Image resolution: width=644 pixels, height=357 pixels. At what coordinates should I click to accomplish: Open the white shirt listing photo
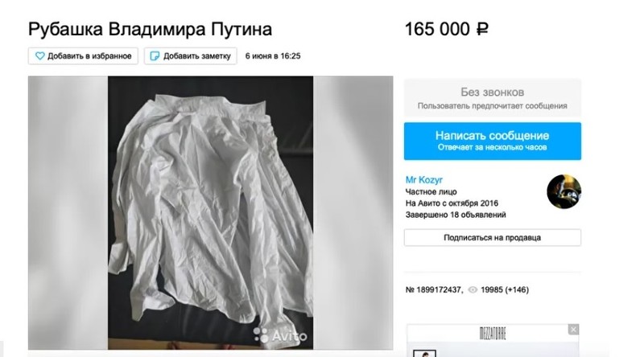[x=210, y=212]
